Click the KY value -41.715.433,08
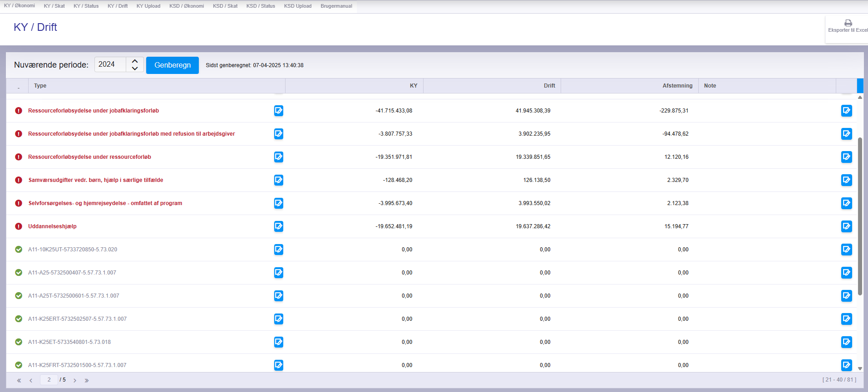868x392 pixels. 394,111
